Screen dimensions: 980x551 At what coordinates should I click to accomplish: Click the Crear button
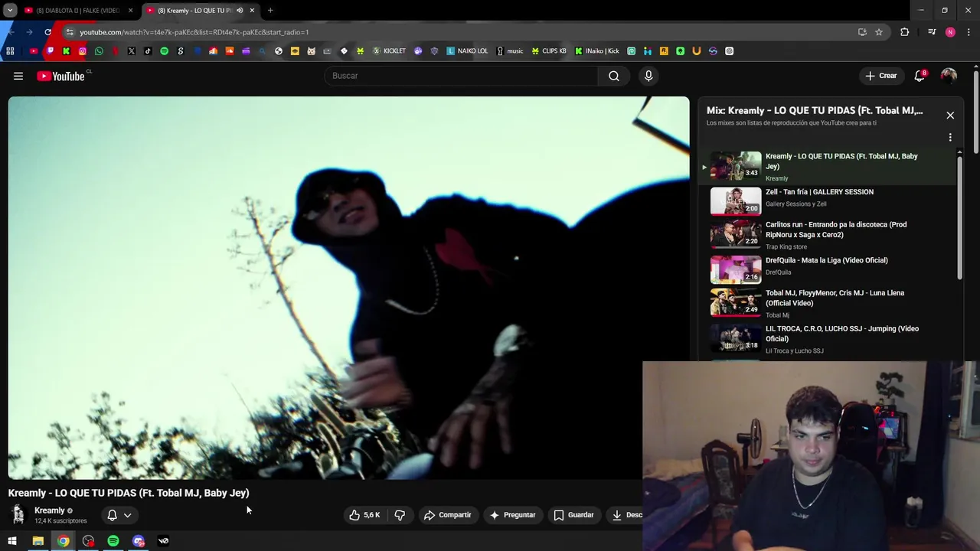pyautogui.click(x=880, y=76)
